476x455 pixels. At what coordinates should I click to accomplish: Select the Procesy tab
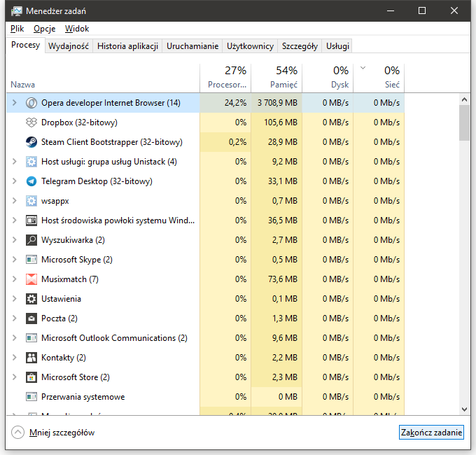point(25,45)
